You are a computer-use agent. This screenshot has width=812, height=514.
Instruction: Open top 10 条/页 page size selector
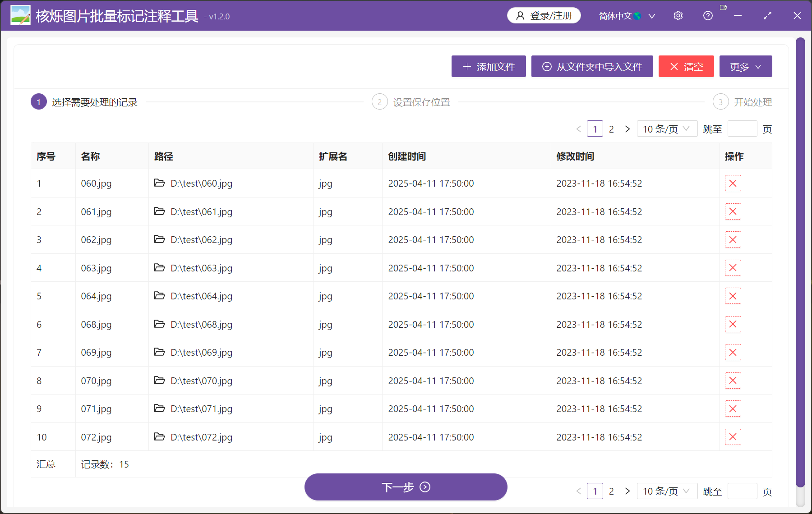[667, 129]
